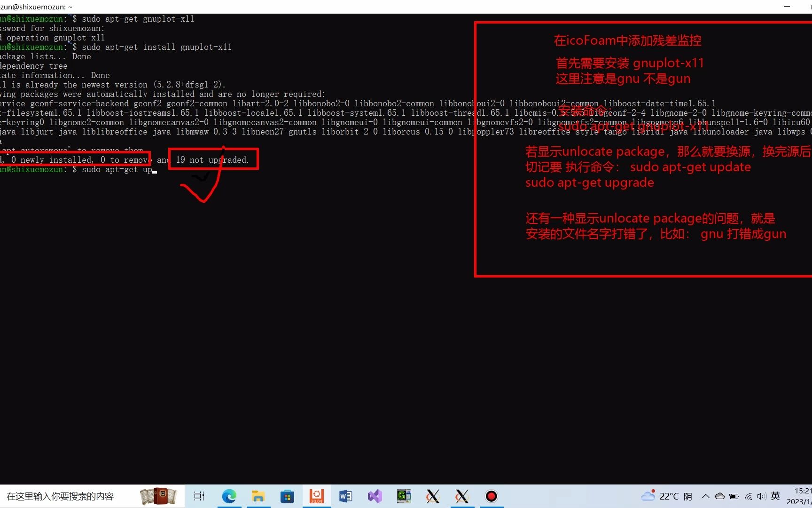
Task: Open Task View from the taskbar
Action: [199, 496]
